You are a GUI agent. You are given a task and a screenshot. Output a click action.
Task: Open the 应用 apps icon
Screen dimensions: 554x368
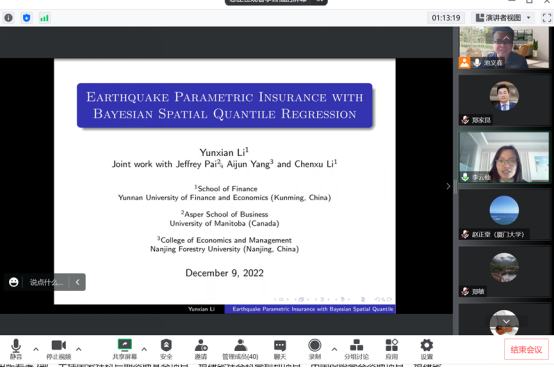coord(391,349)
